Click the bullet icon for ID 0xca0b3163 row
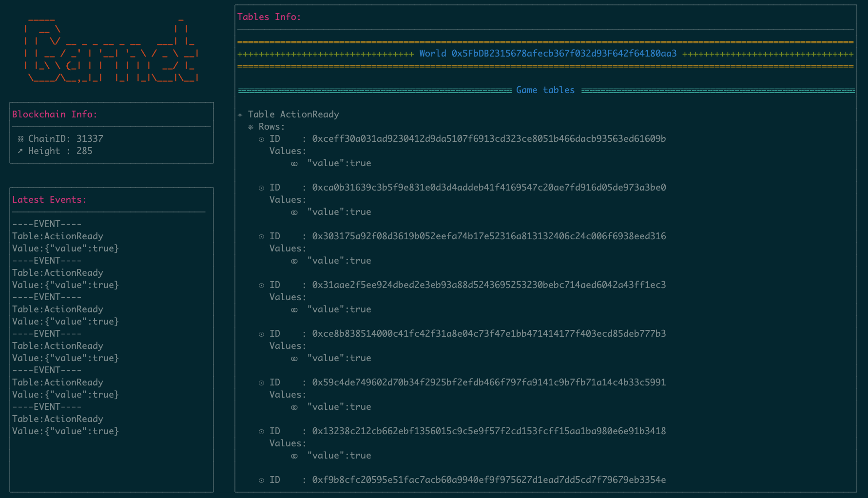The height and width of the screenshot is (498, 868). tap(262, 188)
